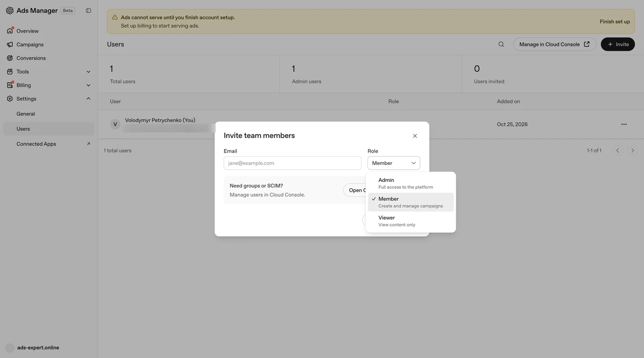Click the Ads Manager logo icon
Viewport: 644px width, 358px height.
(10, 11)
